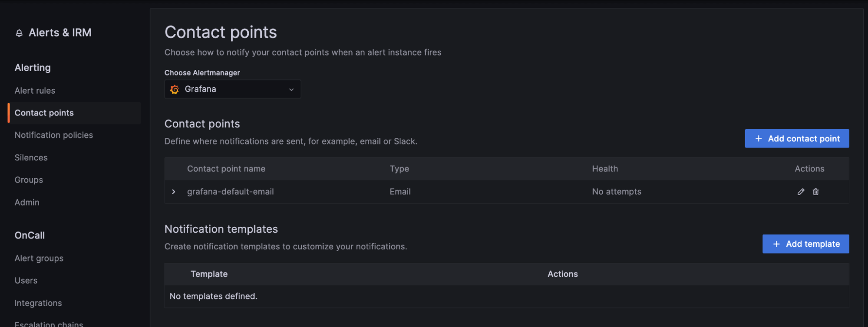
Task: Go to Notification policies
Action: click(x=54, y=135)
